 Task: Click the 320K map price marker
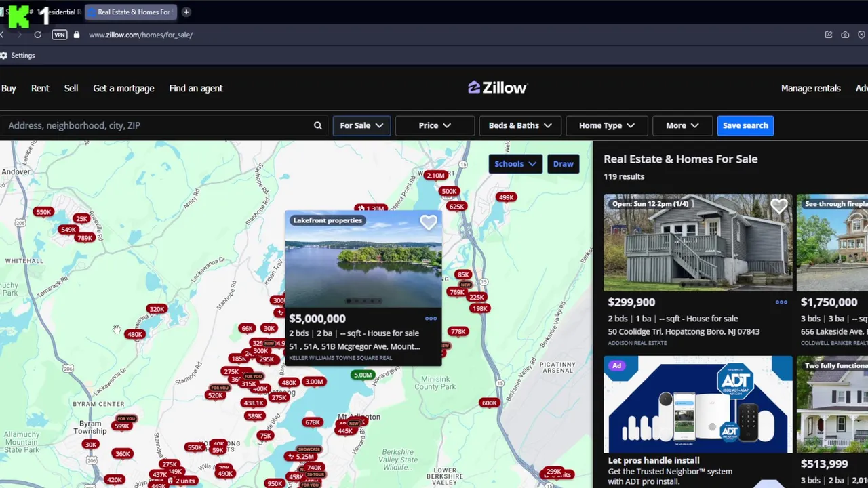click(x=157, y=309)
